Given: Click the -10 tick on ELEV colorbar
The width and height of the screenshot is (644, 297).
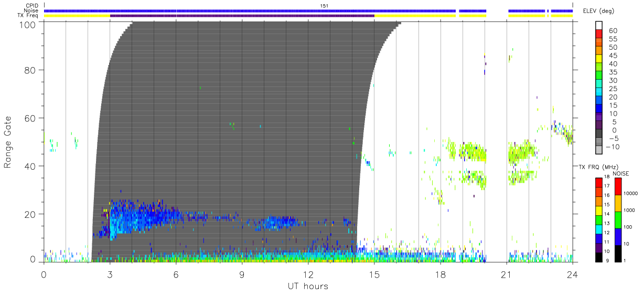Looking at the screenshot, I should (613, 147).
